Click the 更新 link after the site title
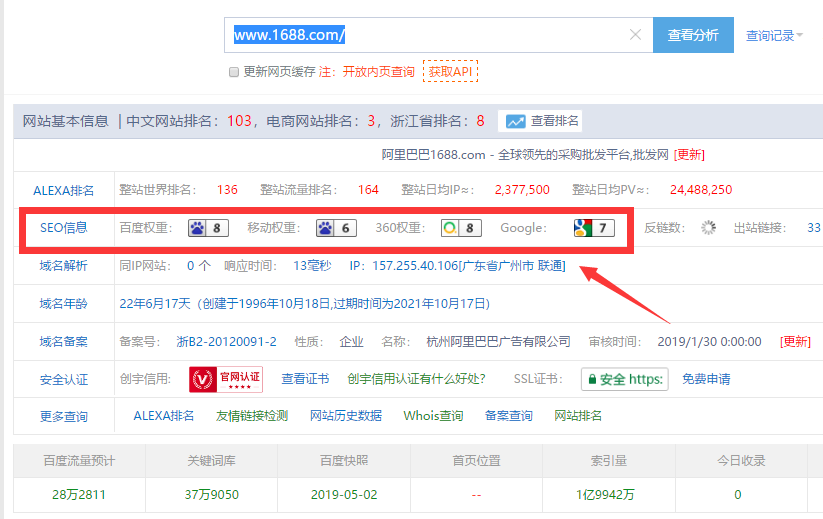The width and height of the screenshot is (823, 519). click(x=689, y=155)
